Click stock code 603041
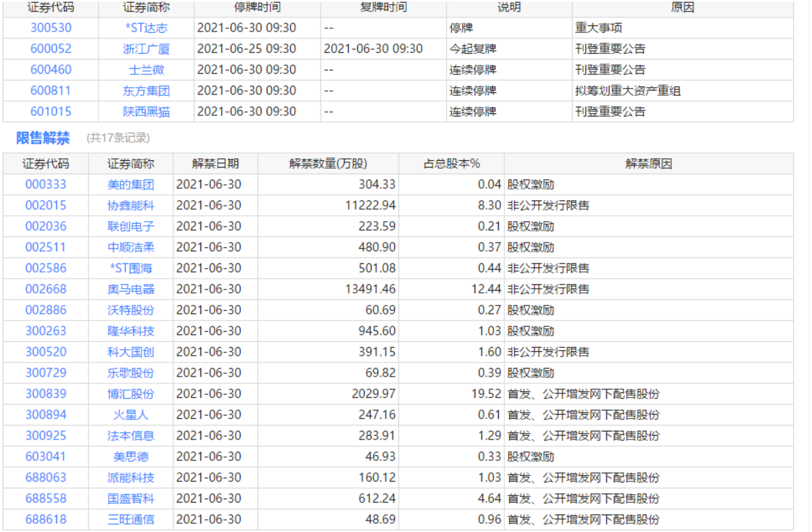The image size is (812, 532). (x=46, y=457)
